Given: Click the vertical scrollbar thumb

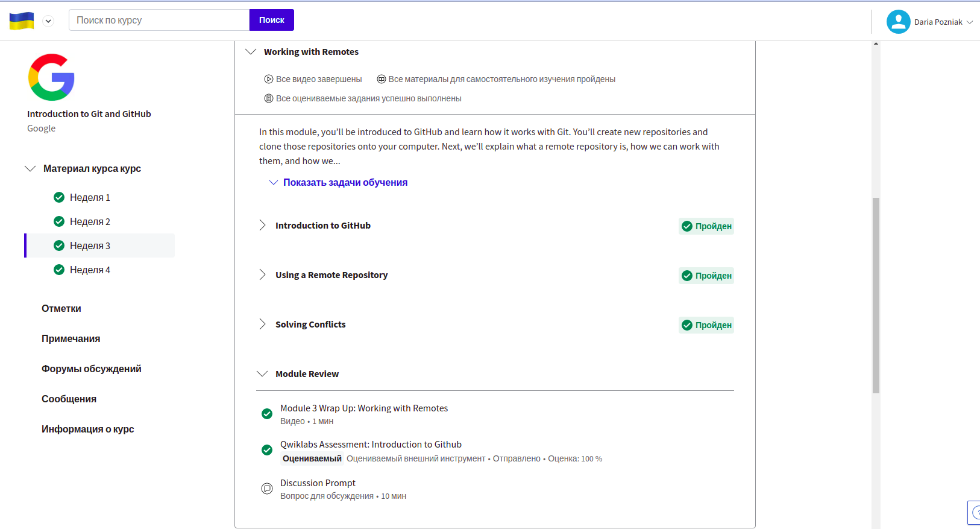Looking at the screenshot, I should [876, 296].
